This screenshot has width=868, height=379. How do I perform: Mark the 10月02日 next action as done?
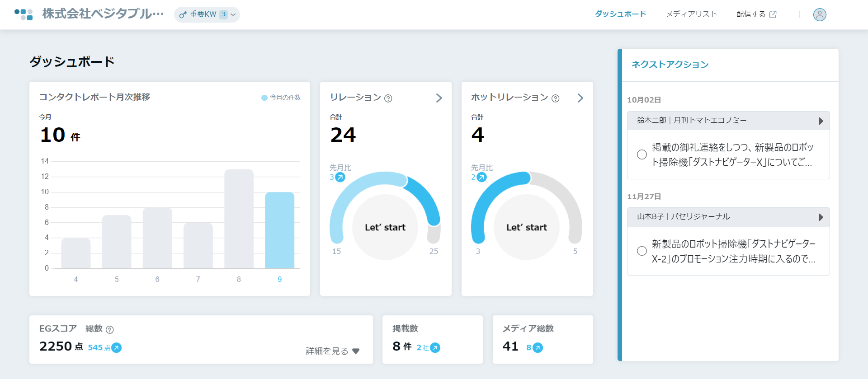tap(642, 154)
